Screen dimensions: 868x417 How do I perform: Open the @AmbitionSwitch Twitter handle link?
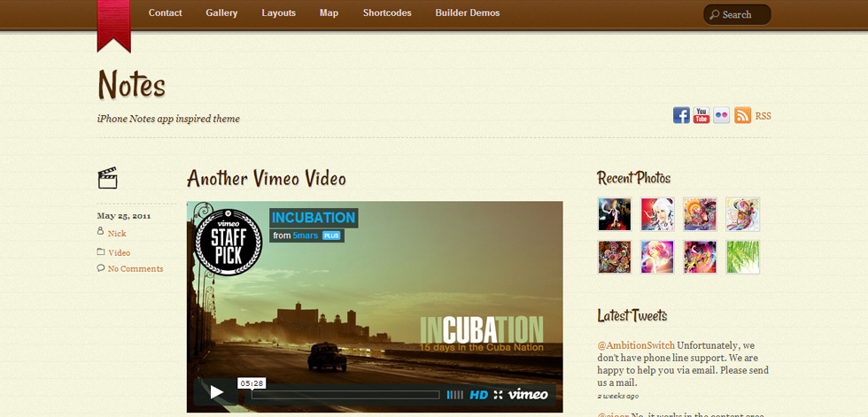point(636,345)
